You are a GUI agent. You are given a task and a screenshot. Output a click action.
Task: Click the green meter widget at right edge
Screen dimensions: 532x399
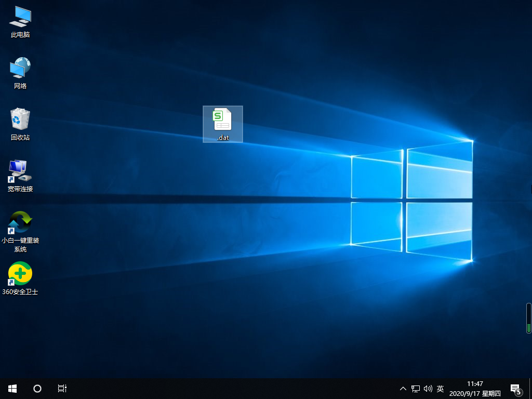(x=528, y=318)
